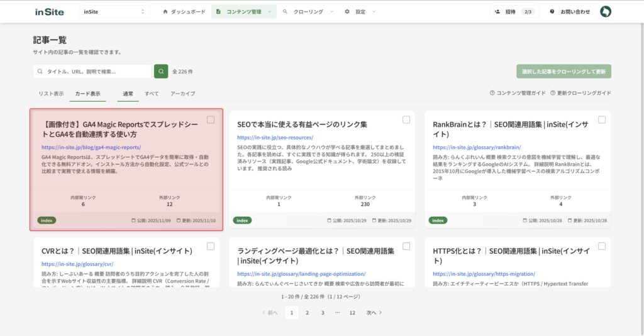Expand the 設定 dropdown chevron
The height and width of the screenshot is (336, 644).
point(374,12)
